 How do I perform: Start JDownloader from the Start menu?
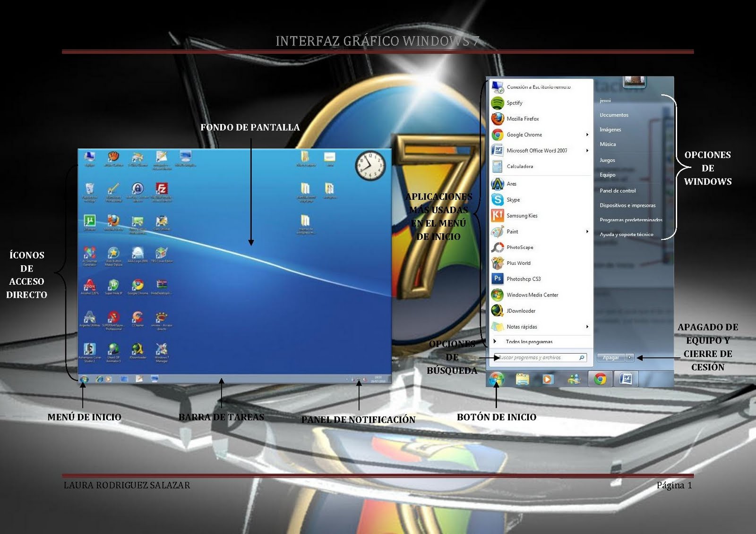click(x=521, y=311)
